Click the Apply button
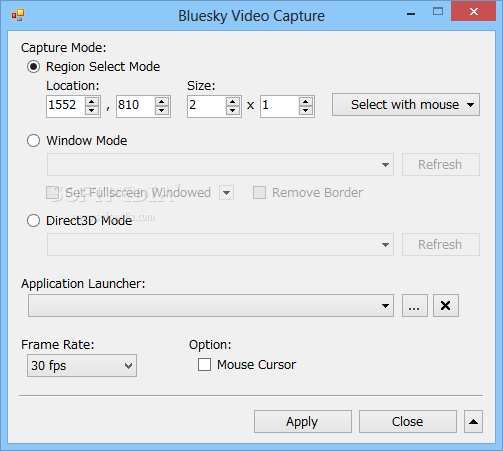The height and width of the screenshot is (451, 503). (303, 422)
